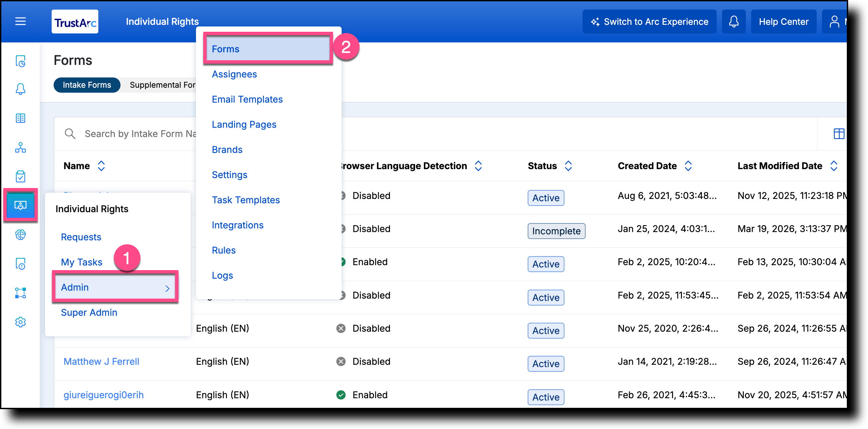Click Active badge in Matthew J Ferrell row
The width and height of the screenshot is (868, 429).
point(546,364)
